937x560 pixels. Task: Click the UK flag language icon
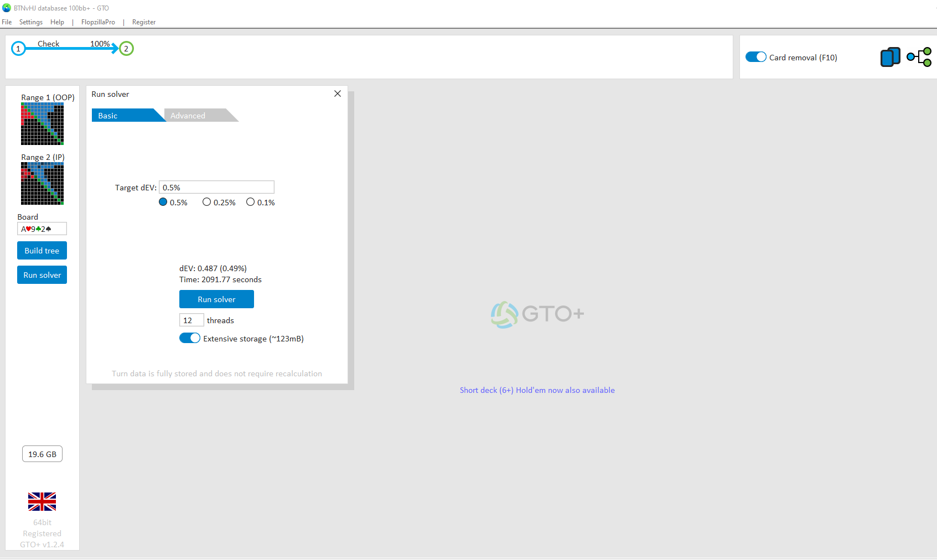tap(42, 502)
